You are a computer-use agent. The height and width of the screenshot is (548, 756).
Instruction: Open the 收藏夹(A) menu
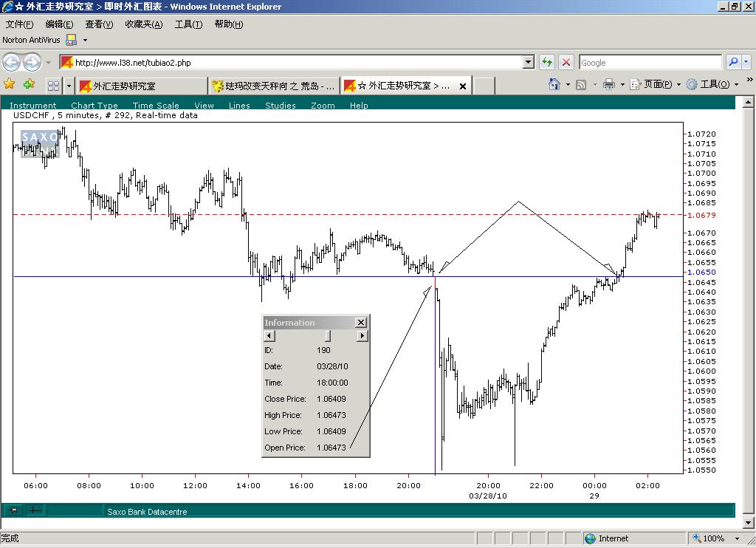144,24
